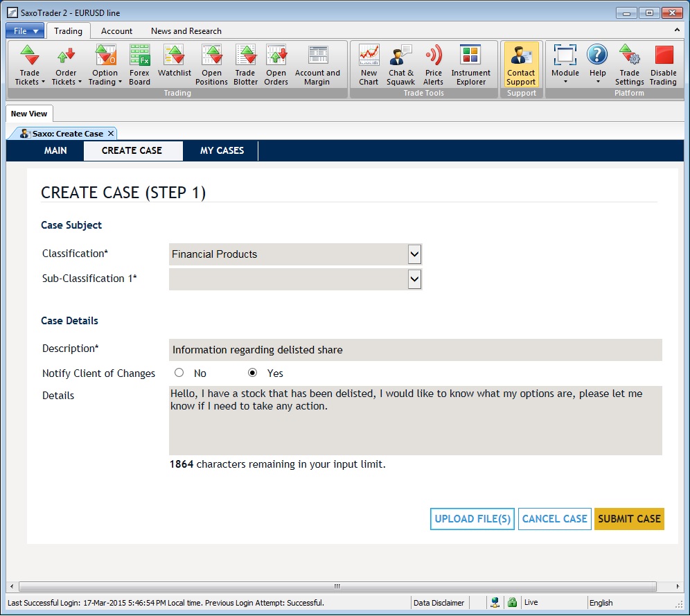
Task: Launch Option Trading
Action: (105, 65)
